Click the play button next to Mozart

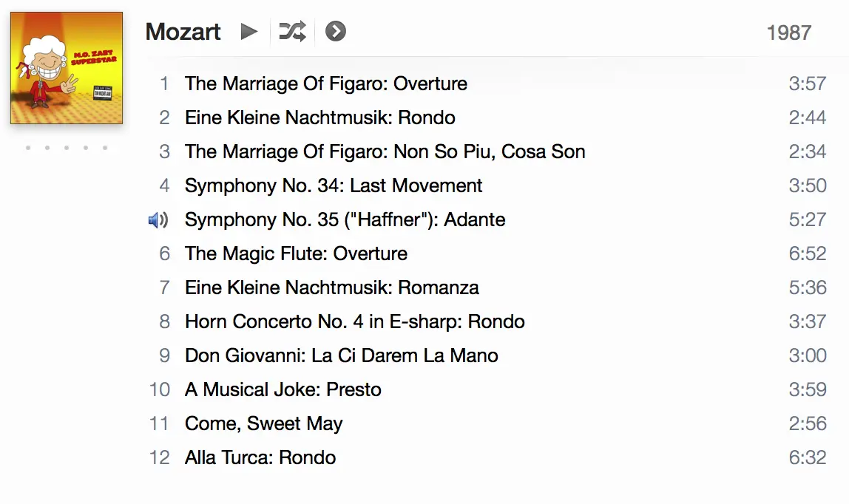(x=249, y=32)
